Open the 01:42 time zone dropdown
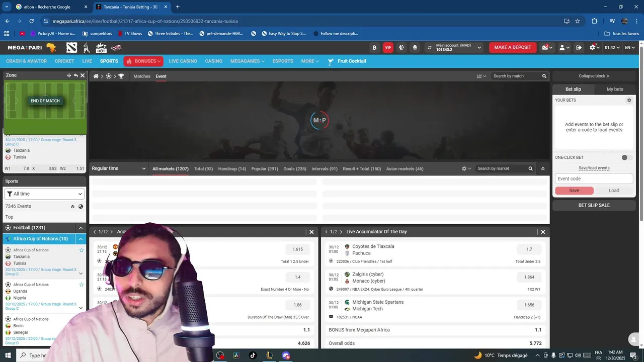The width and height of the screenshot is (644, 362). (x=612, y=48)
